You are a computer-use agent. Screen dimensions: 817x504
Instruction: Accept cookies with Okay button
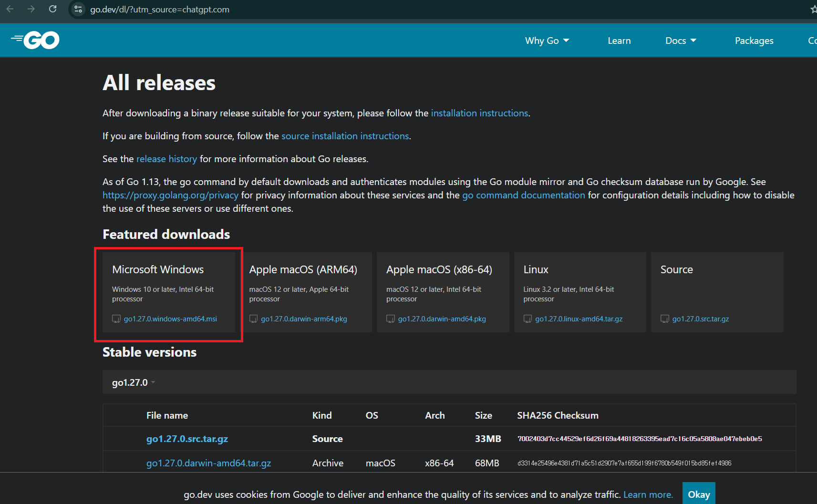coord(699,494)
